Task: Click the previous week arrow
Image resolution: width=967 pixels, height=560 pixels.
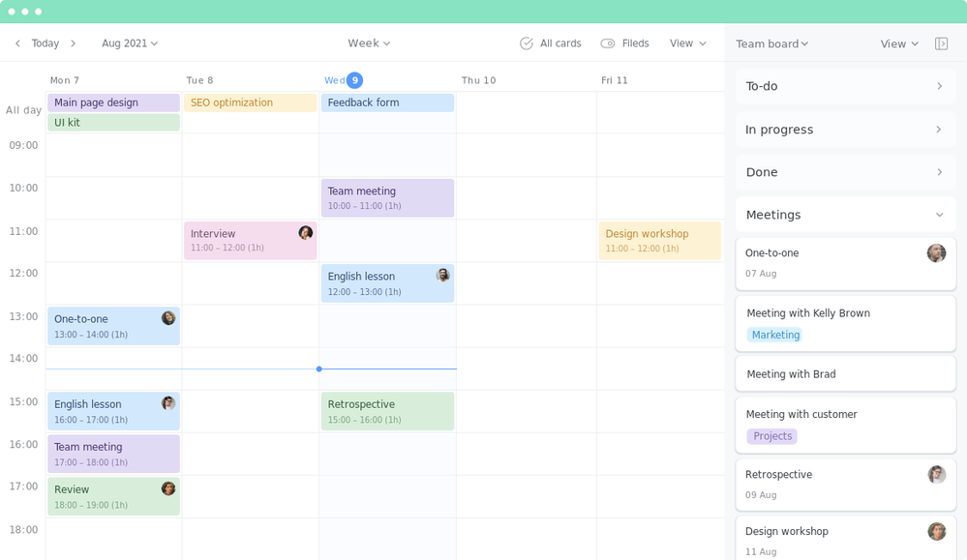Action: pos(17,44)
